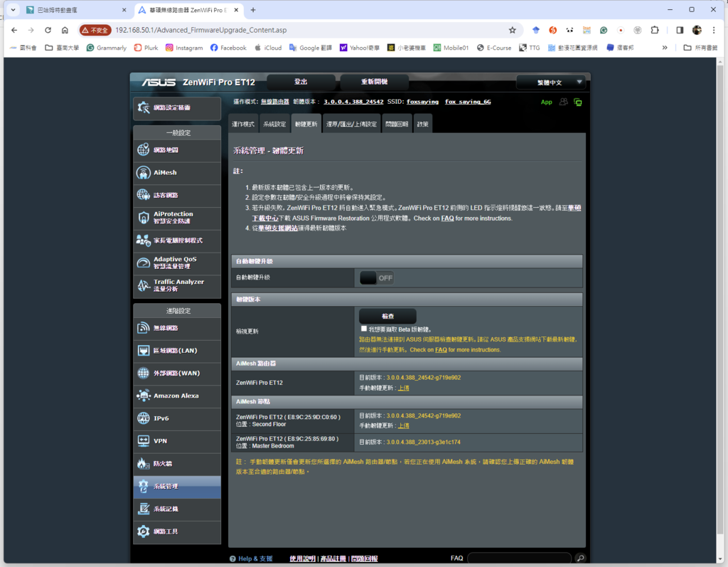Open the 系統記錄 system log page
Viewport: 728px width, 567px height.
pyautogui.click(x=177, y=509)
